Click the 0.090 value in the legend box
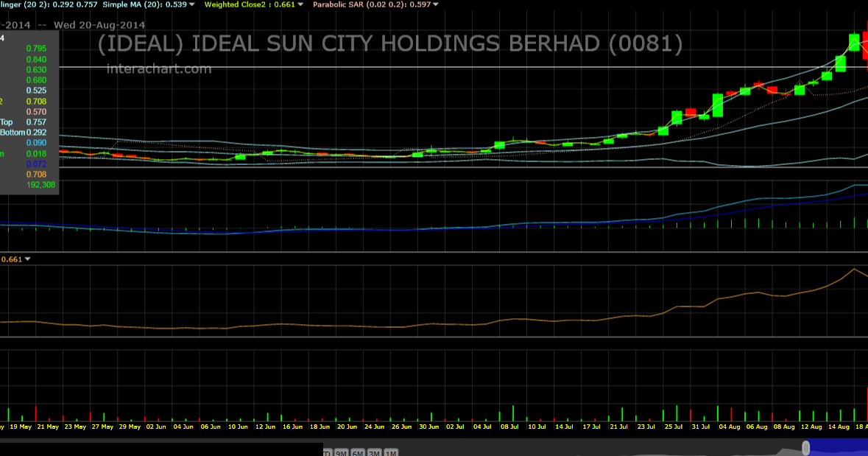This screenshot has height=456, width=868. (x=37, y=143)
